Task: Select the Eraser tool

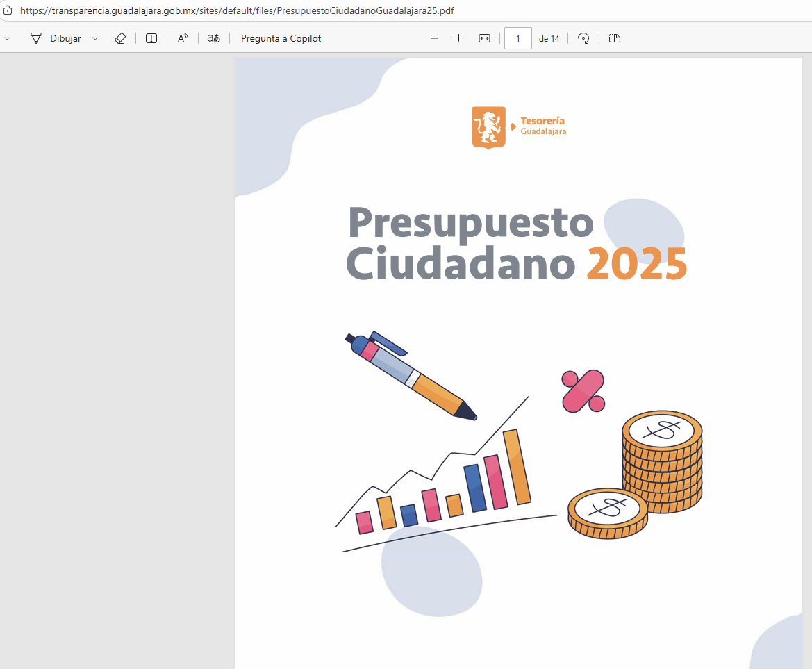Action: pyautogui.click(x=120, y=39)
